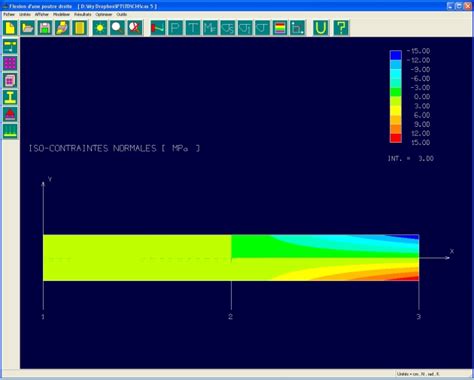Select the Mf bending moment icon

210,28
